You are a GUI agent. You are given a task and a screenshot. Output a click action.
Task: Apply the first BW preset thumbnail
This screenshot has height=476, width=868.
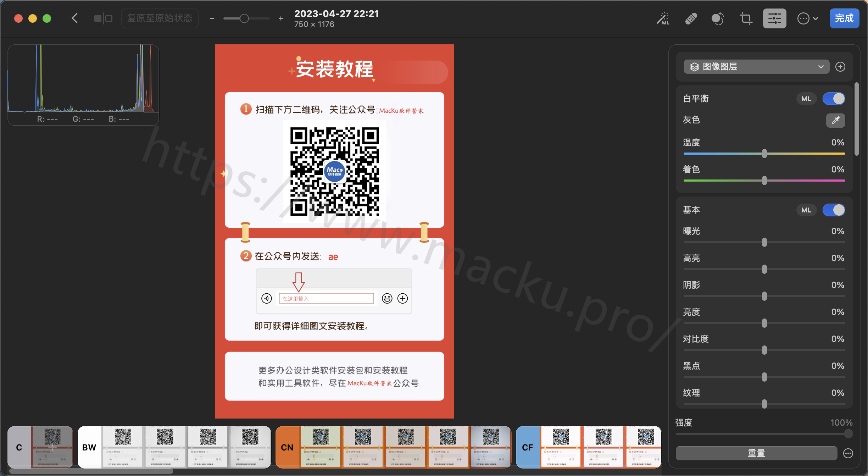123,447
